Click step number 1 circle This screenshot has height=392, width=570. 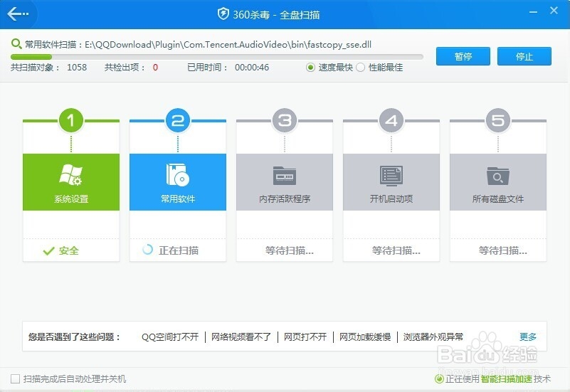71,120
